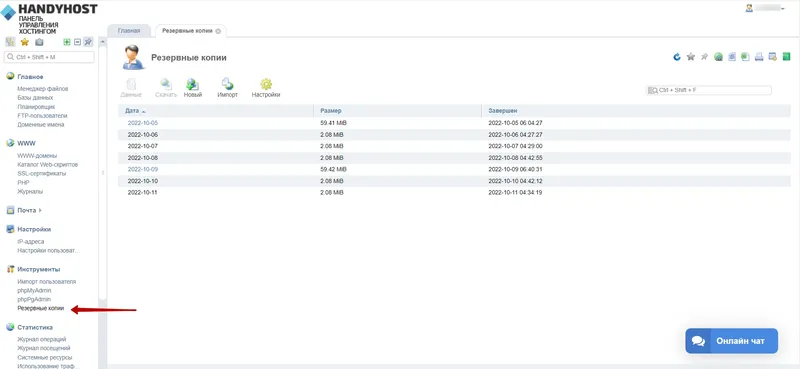Click the green-arrow document export icon
Viewport: 800px width, 369px height.
745,57
